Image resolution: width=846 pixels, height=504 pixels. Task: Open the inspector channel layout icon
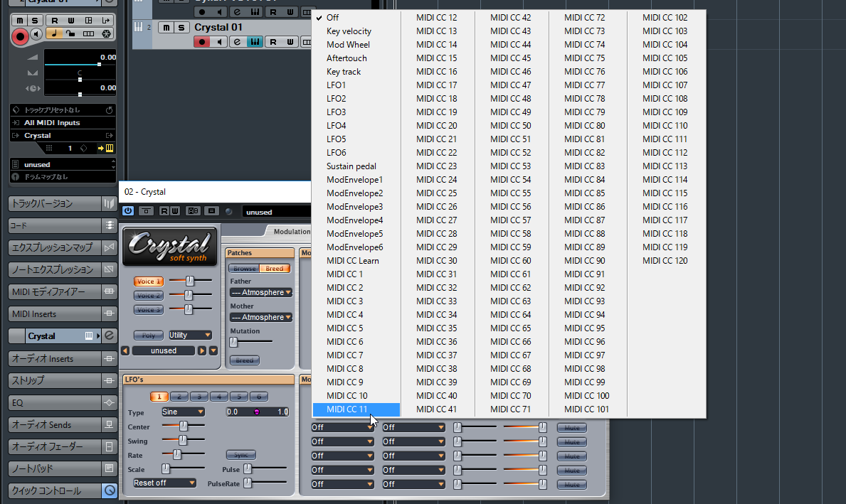pos(88,21)
